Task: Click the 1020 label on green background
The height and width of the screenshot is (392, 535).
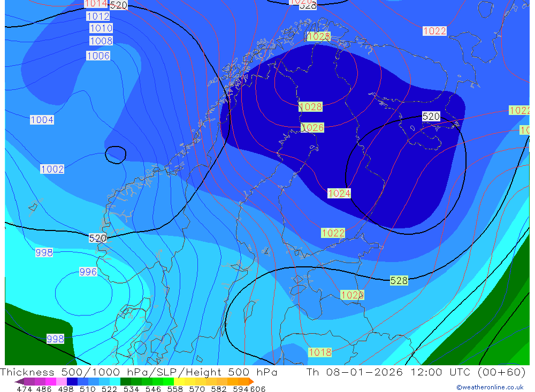Action: pyautogui.click(x=352, y=295)
